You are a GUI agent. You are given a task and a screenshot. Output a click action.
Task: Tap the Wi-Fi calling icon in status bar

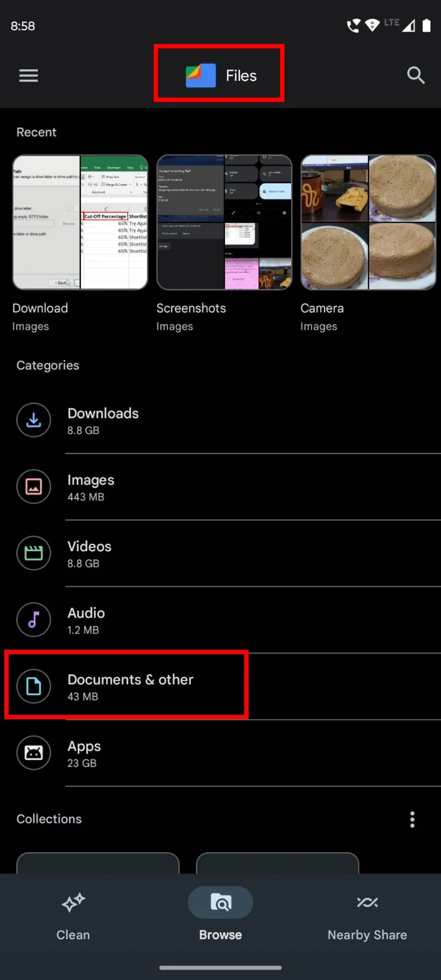coord(353,25)
